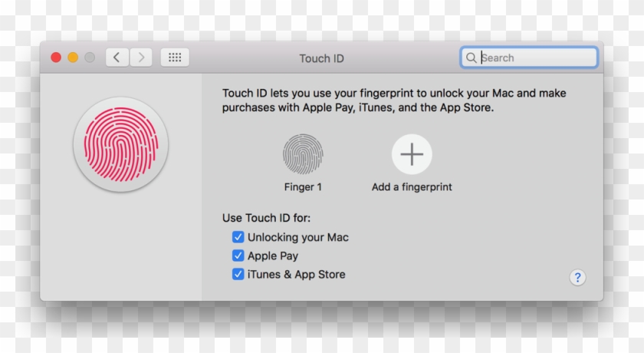
Task: Uncheck Unlocking your Mac checkbox
Action: point(238,237)
